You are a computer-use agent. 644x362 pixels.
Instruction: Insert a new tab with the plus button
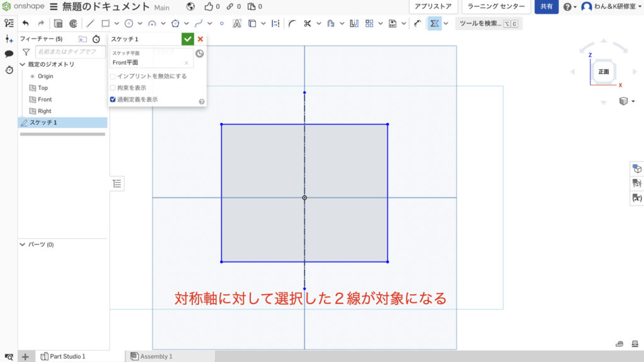(x=25, y=356)
